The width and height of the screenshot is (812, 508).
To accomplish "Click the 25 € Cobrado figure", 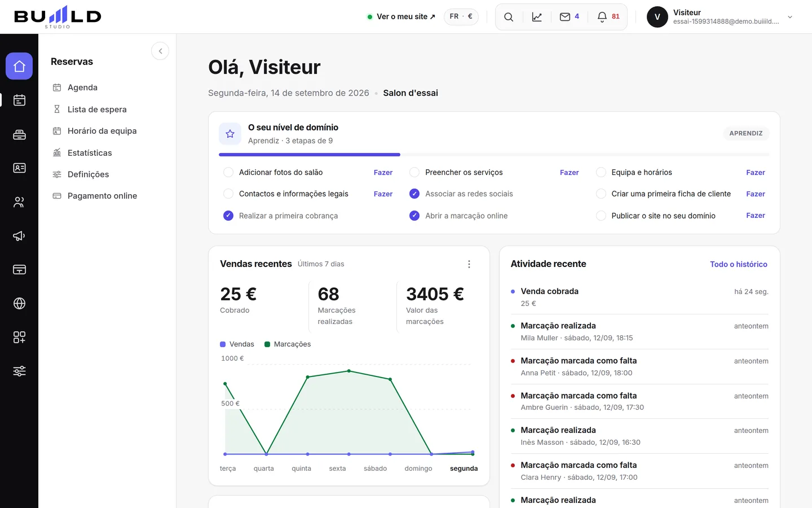I will coord(238,294).
